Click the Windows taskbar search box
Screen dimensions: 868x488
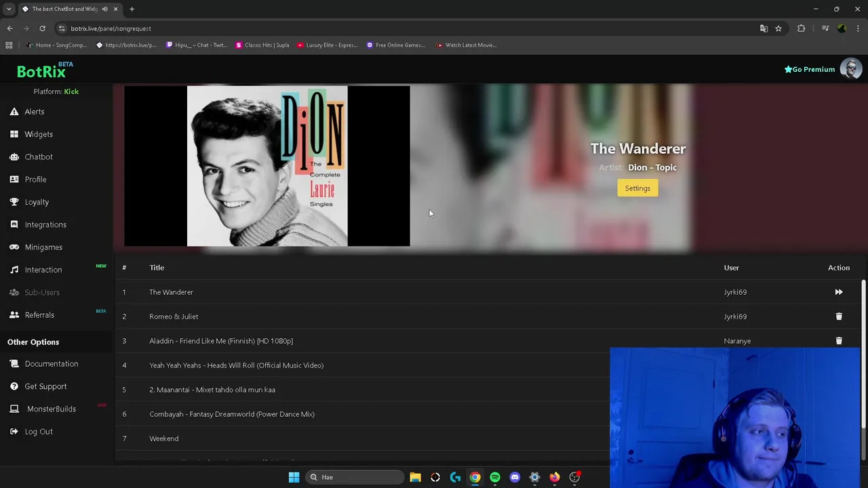click(354, 477)
